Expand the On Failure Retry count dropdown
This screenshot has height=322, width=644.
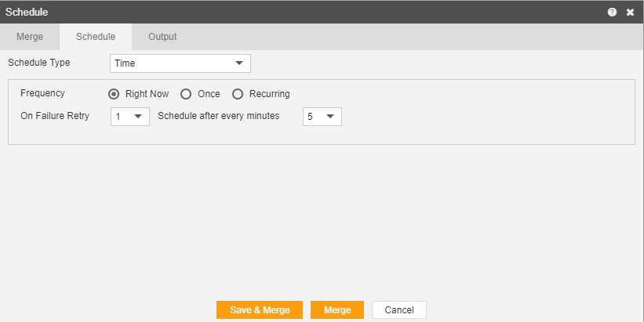pyautogui.click(x=130, y=117)
